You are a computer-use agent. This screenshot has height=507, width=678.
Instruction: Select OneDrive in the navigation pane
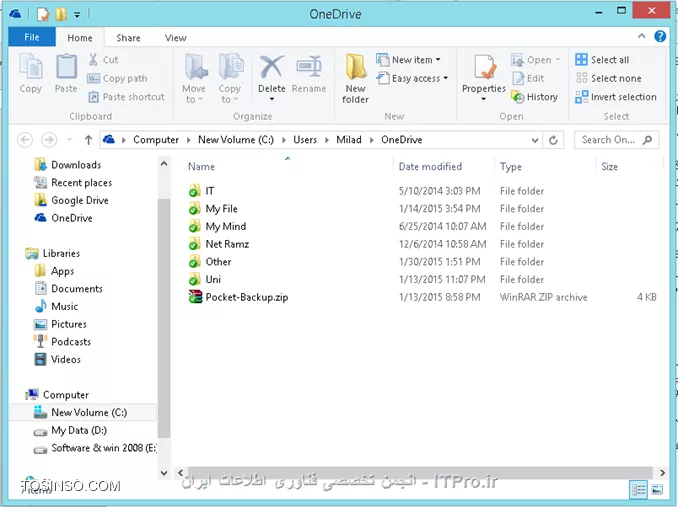(x=63, y=218)
